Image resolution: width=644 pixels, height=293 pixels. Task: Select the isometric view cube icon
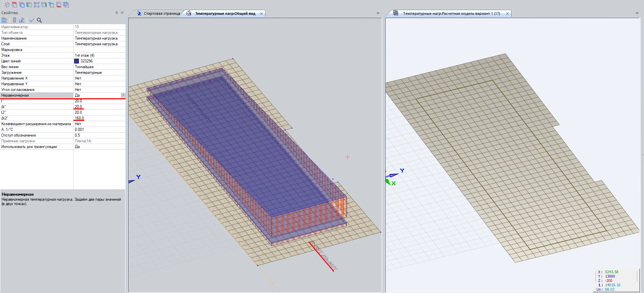click(7, 5)
